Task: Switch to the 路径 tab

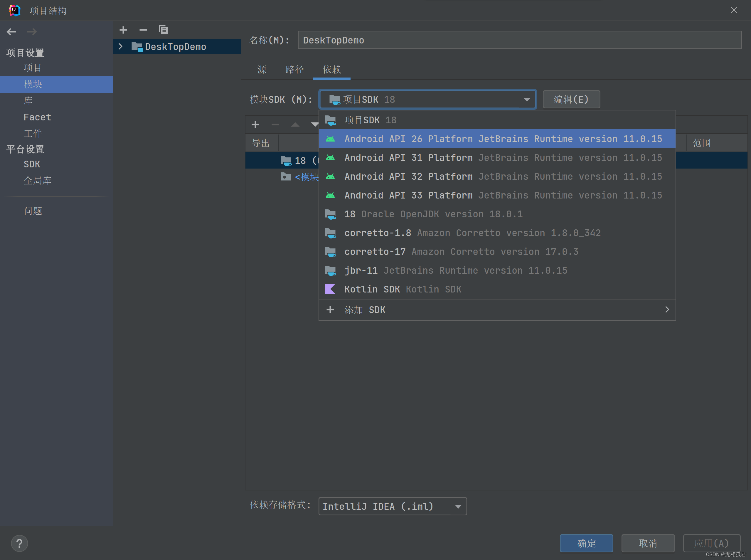Action: click(x=294, y=70)
